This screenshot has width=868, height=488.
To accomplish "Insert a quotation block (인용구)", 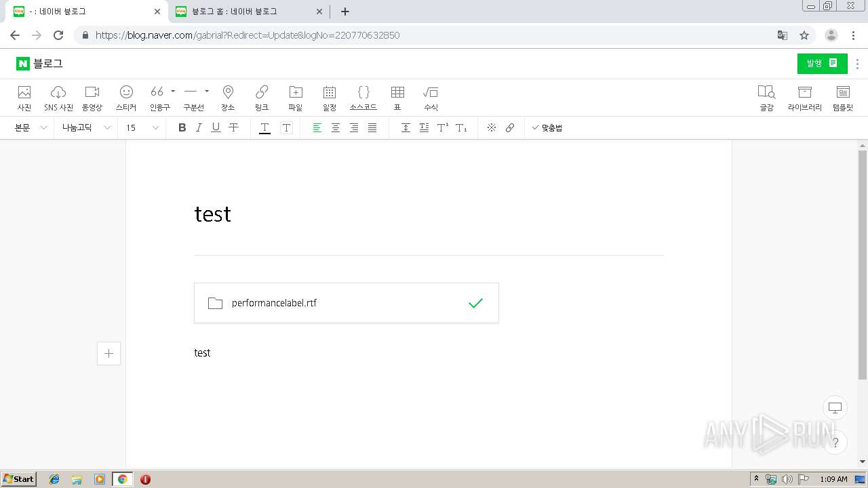I will coord(158,98).
